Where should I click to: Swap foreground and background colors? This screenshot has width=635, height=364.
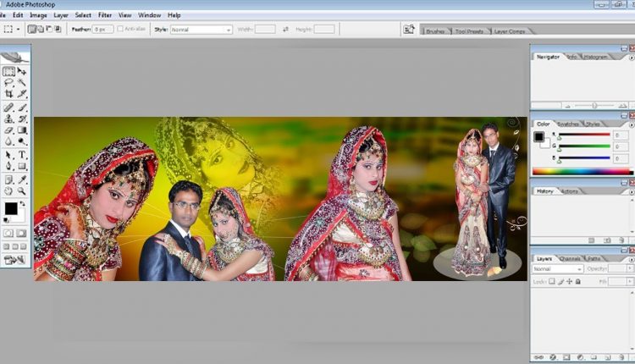(x=22, y=204)
